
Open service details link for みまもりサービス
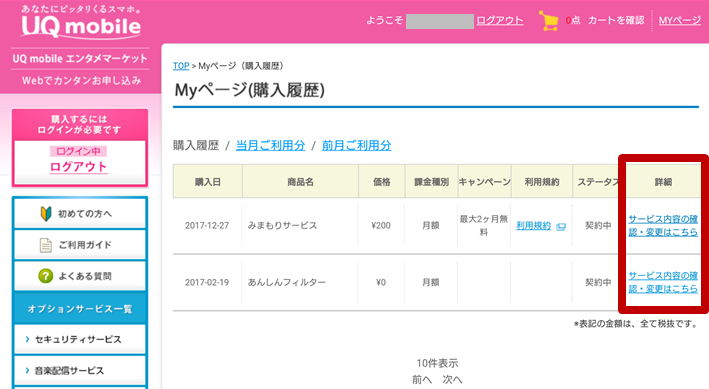point(663,225)
